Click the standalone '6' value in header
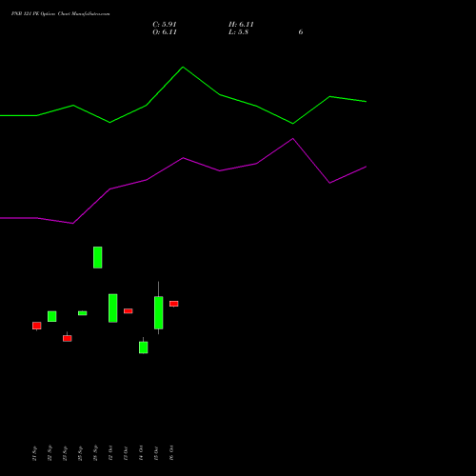 pos(301,32)
